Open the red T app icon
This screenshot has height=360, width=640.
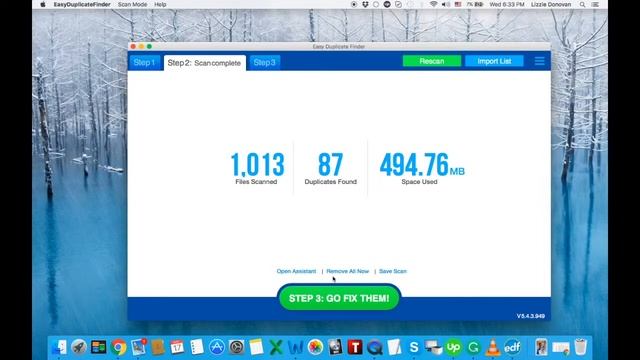click(355, 347)
